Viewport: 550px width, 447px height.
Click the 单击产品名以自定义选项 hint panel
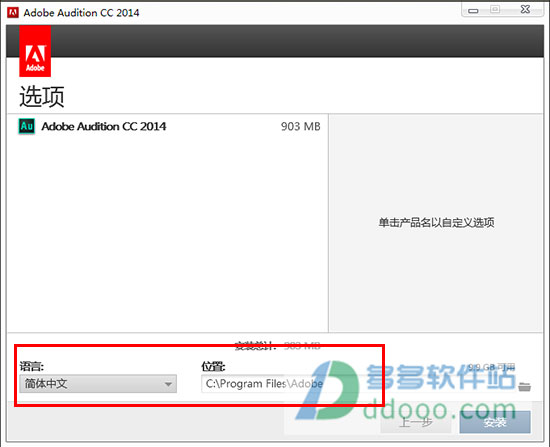(x=436, y=222)
